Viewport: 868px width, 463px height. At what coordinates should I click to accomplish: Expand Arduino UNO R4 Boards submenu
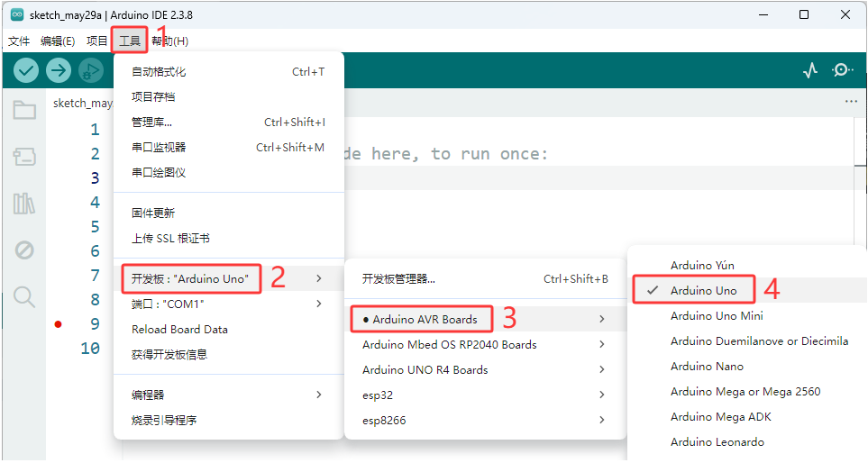485,369
